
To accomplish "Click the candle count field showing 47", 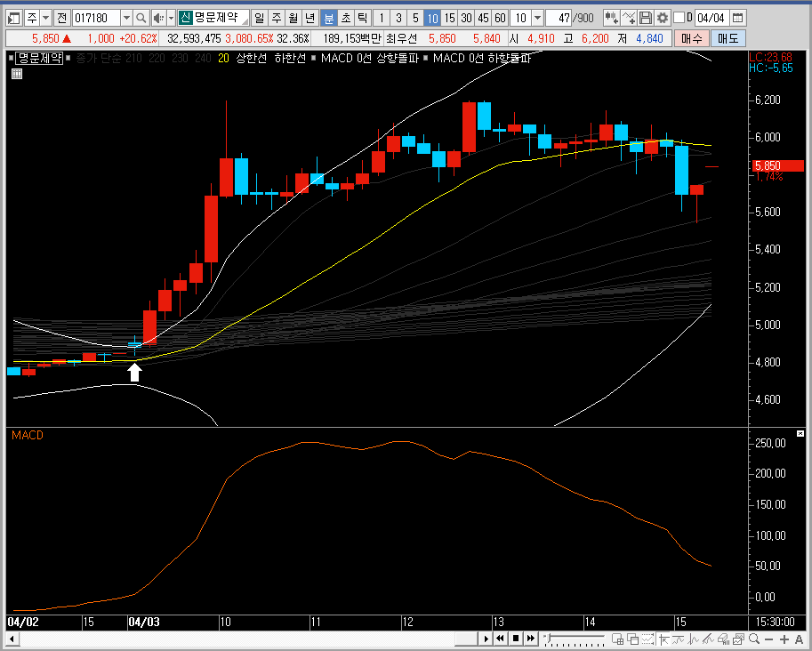I will pos(559,18).
